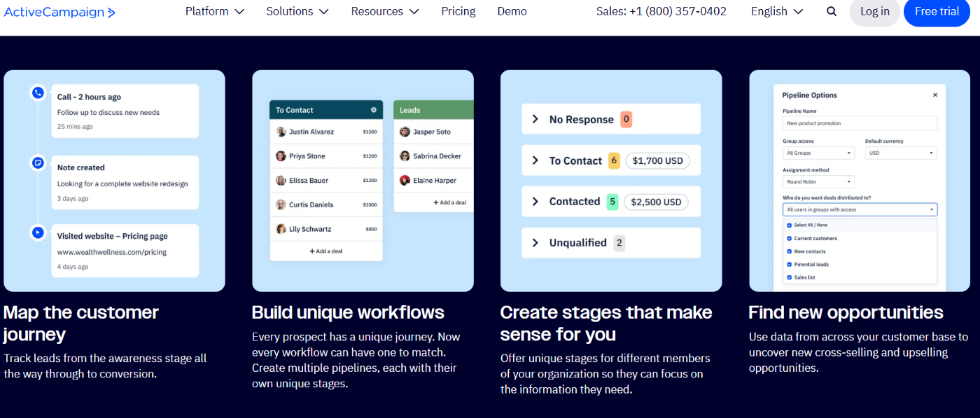
Task: Call the Sales phone number link
Action: (x=661, y=11)
